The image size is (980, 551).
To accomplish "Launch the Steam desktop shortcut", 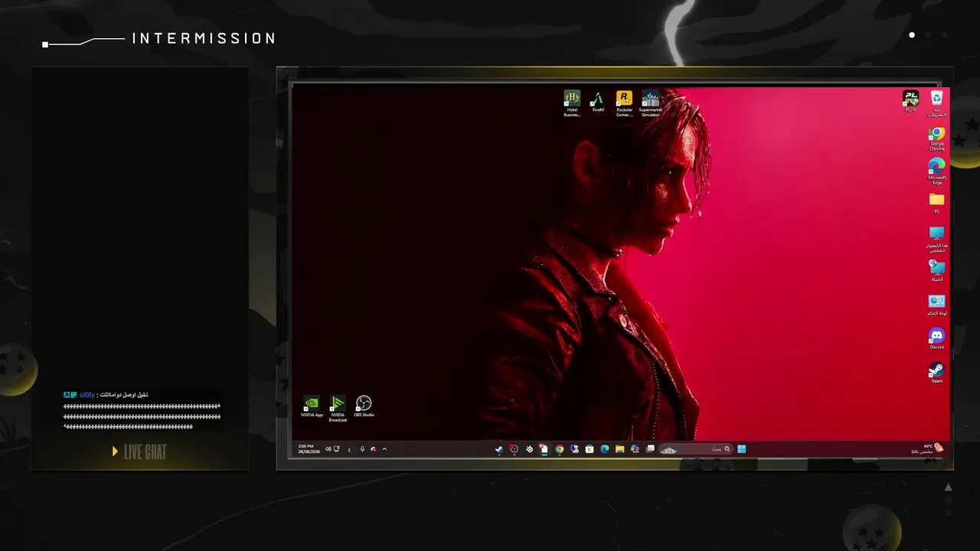I will (936, 372).
